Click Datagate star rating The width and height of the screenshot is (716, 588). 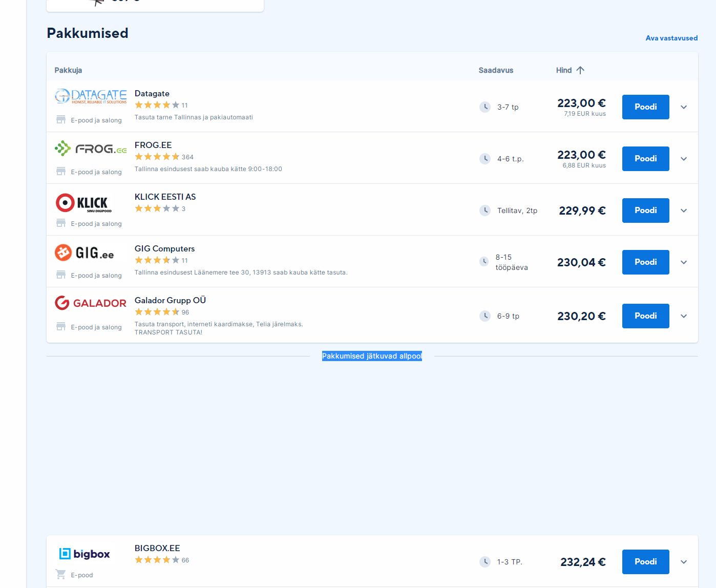(x=157, y=105)
